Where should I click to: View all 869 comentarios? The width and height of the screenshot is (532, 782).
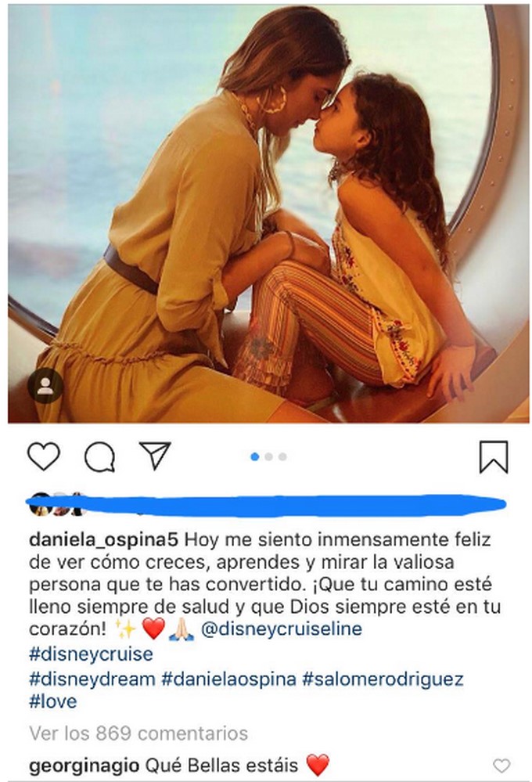[138, 733]
